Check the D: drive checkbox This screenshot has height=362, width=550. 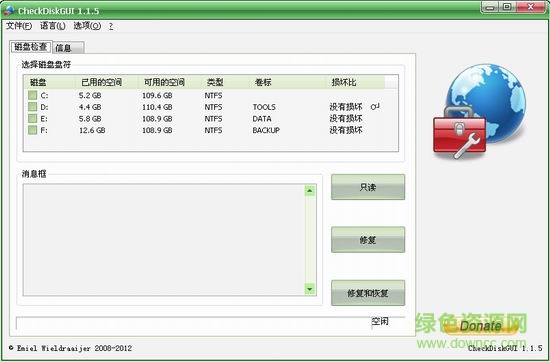click(33, 107)
